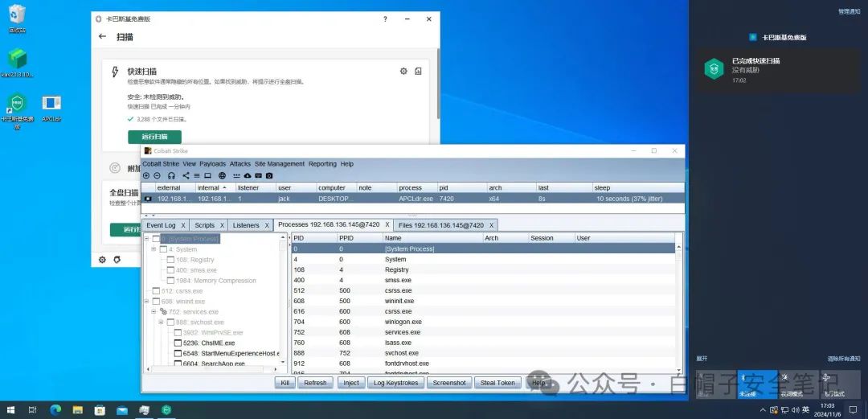The height and width of the screenshot is (419, 868).
Task: Open the Payloads menu
Action: click(212, 164)
